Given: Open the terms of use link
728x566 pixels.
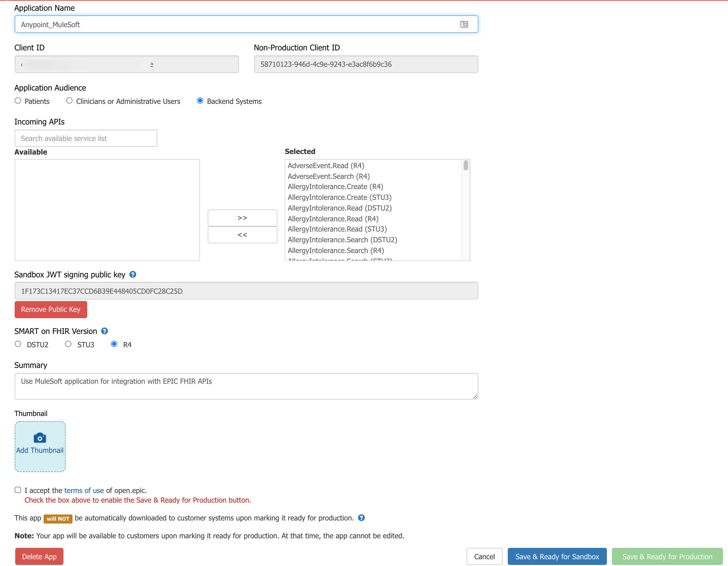Looking at the screenshot, I should click(x=84, y=490).
